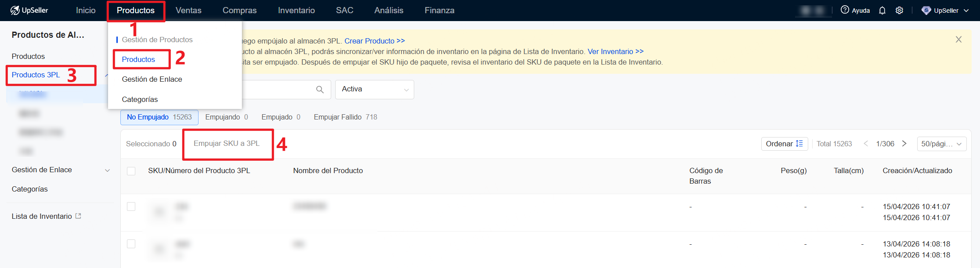Open the Ayuda help icon

click(x=845, y=10)
